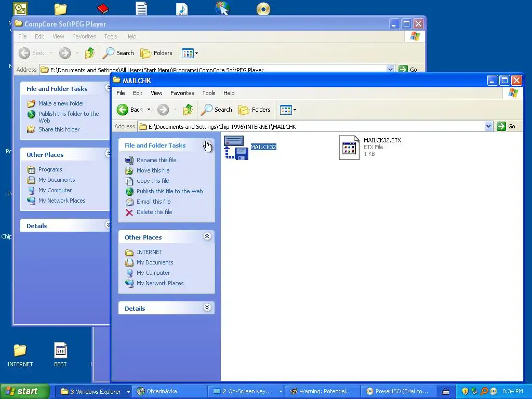Click E-mail this file link
This screenshot has height=399, width=532.
point(153,202)
